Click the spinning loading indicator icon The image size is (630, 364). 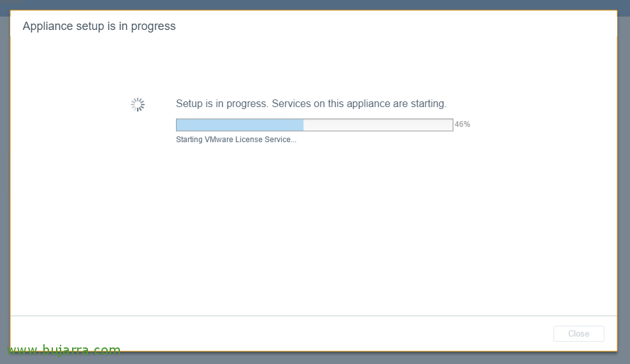tap(138, 105)
